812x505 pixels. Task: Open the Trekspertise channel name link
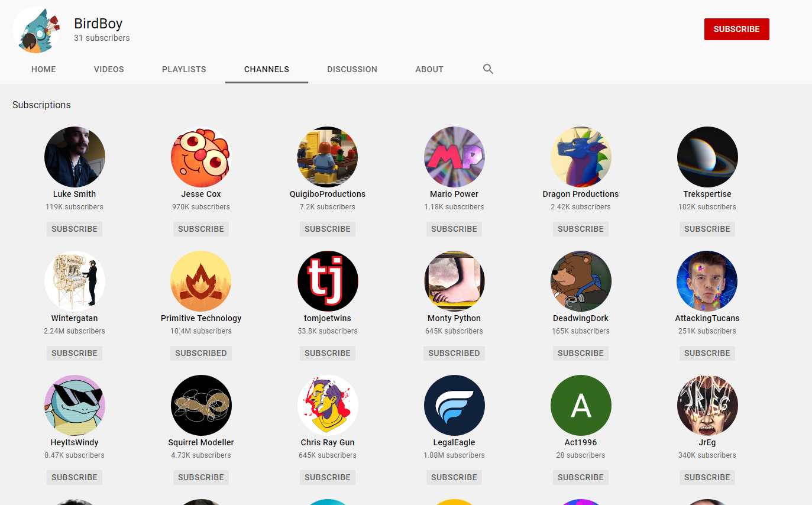coord(707,194)
